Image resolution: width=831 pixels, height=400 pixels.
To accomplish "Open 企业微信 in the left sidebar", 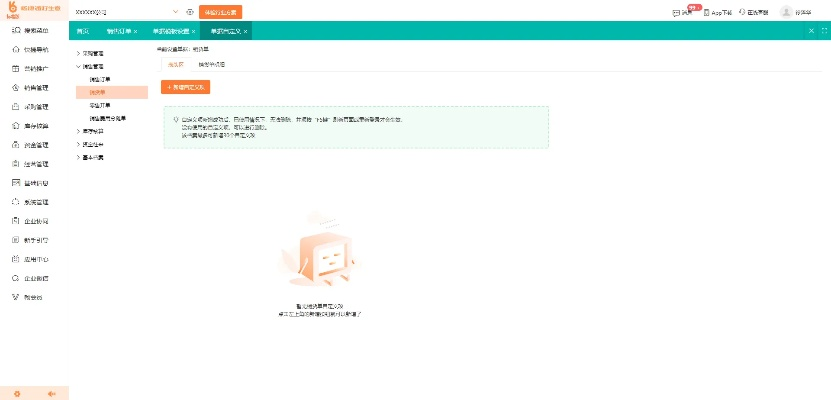I will coord(34,277).
